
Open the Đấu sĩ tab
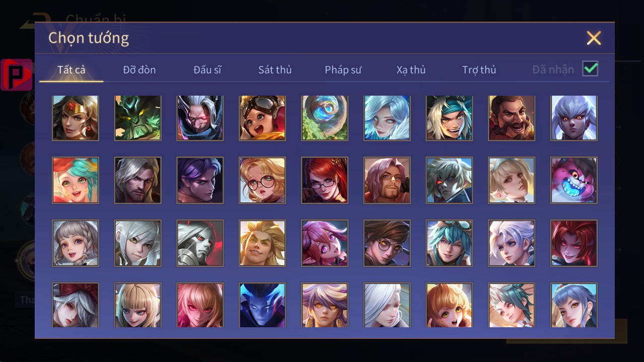[207, 70]
